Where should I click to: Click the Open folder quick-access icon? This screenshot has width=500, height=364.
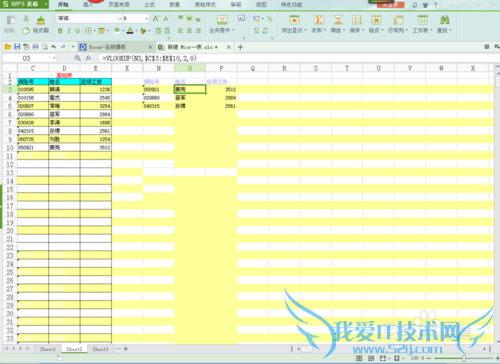click(x=8, y=47)
